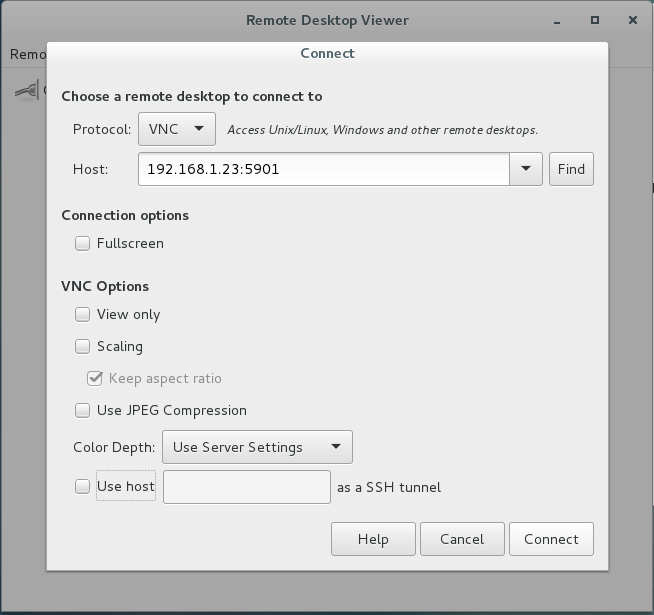Click the protocol description italic text
654x615 pixels.
tap(382, 130)
